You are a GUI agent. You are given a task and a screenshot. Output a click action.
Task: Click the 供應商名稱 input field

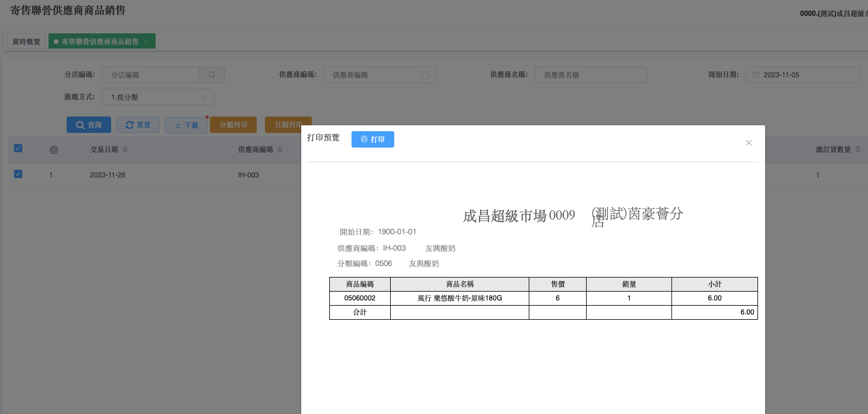[591, 75]
